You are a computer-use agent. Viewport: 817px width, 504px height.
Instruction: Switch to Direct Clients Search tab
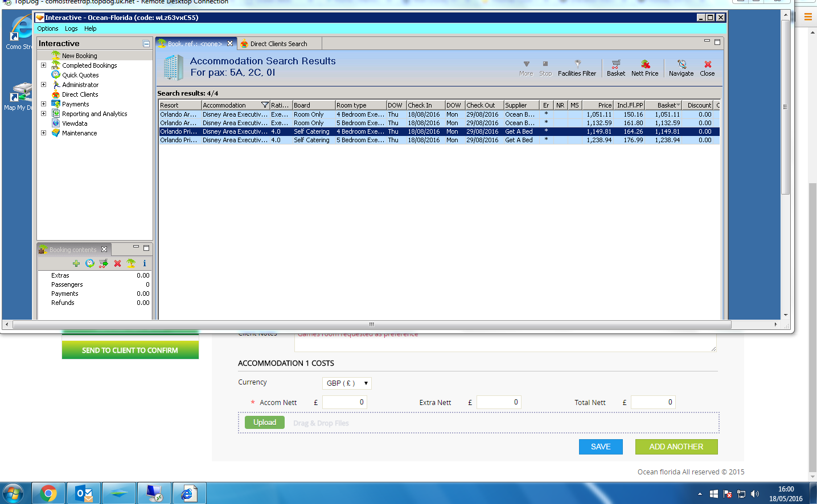coord(279,44)
